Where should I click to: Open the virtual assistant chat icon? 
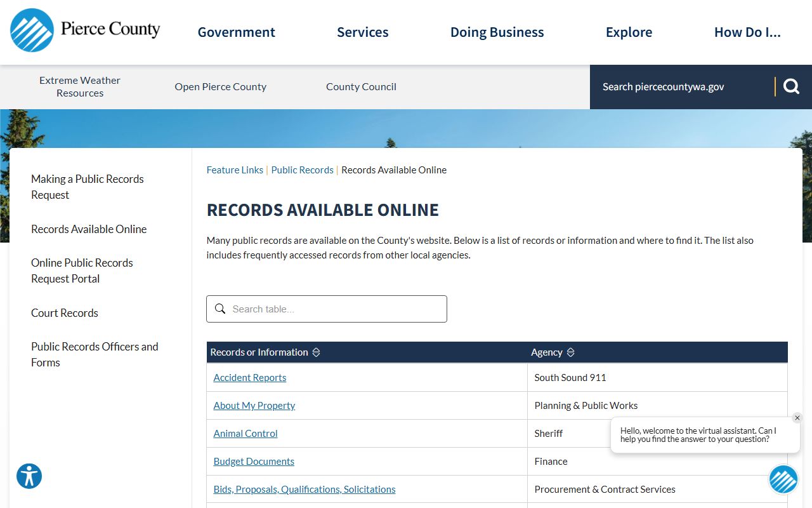[783, 479]
